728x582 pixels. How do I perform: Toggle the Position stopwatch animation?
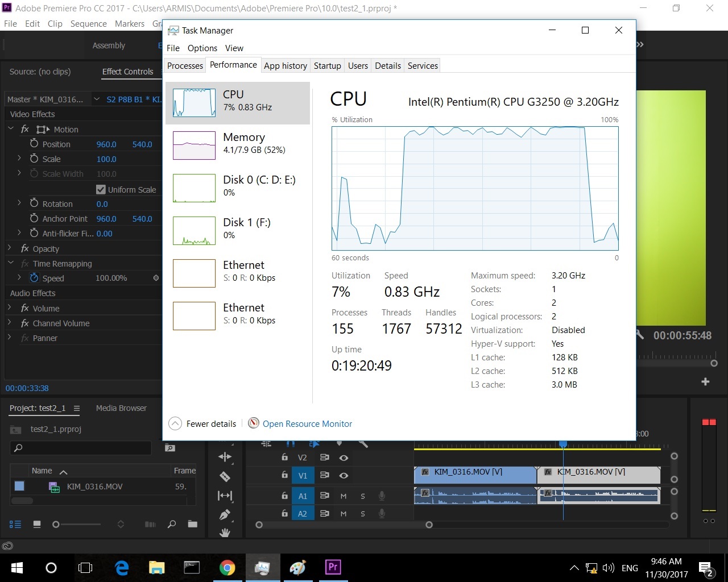coord(34,144)
